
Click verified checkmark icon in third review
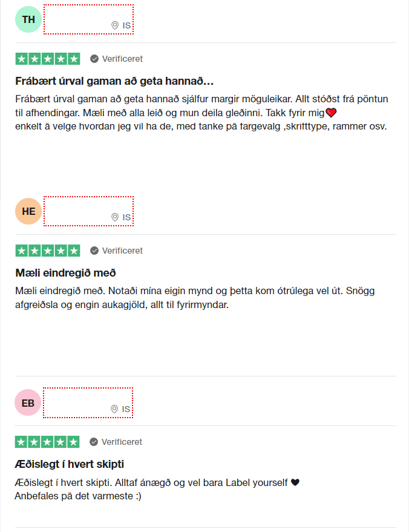click(x=94, y=442)
